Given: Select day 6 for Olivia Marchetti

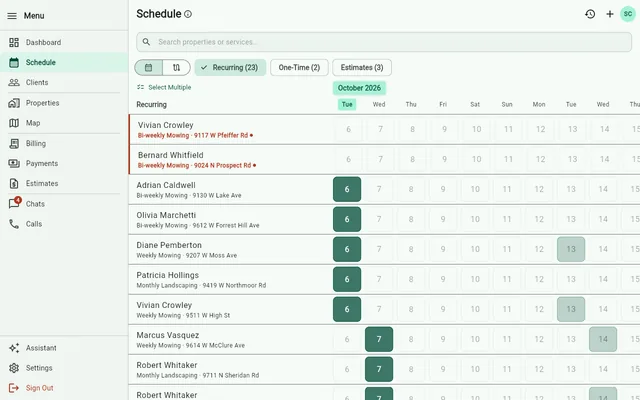Looking at the screenshot, I should 347,219.
